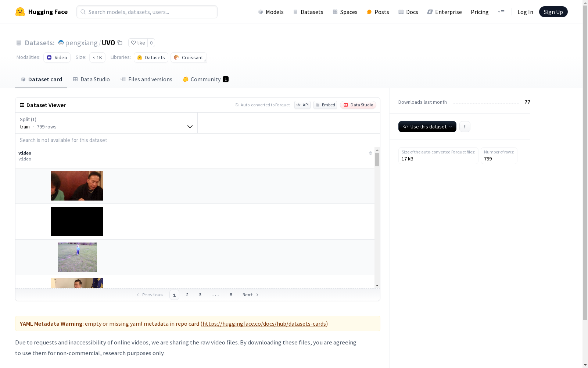Open the Data Studio button in Dataset Viewer
Image resolution: width=588 pixels, height=368 pixels.
[x=358, y=105]
